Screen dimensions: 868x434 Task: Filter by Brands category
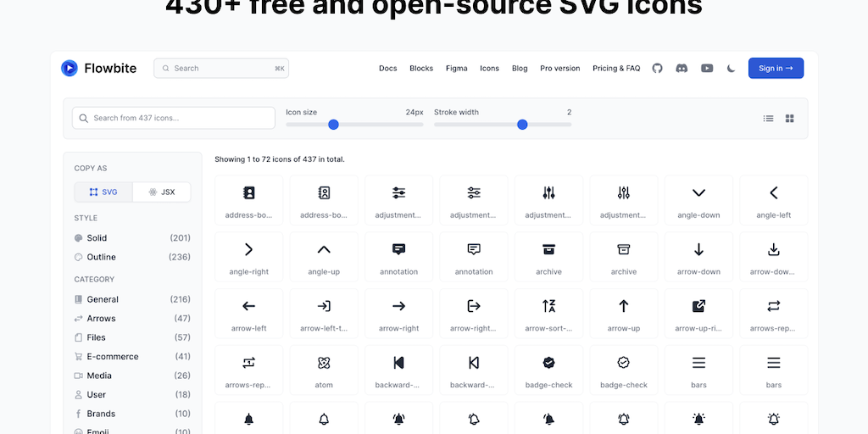click(132, 414)
